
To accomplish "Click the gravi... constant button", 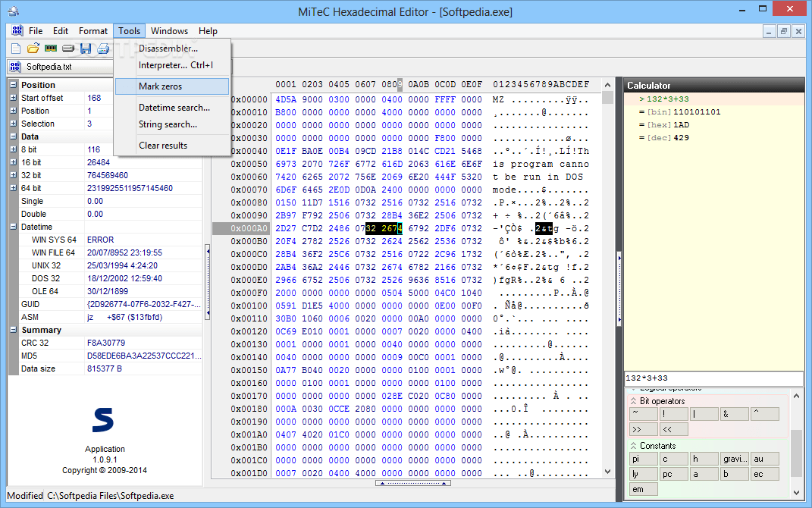I will [x=735, y=459].
